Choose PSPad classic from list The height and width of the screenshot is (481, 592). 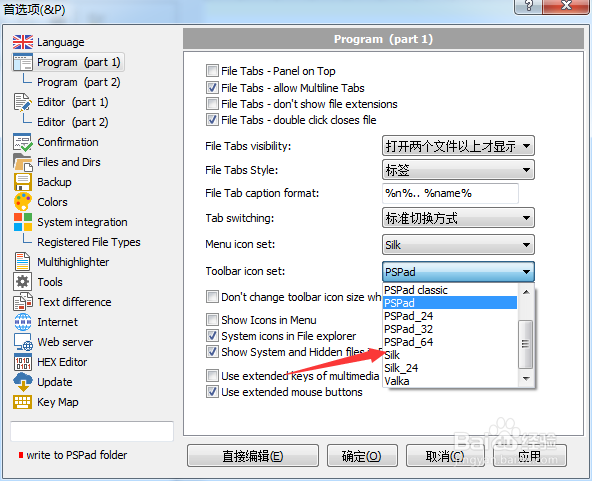pos(450,290)
